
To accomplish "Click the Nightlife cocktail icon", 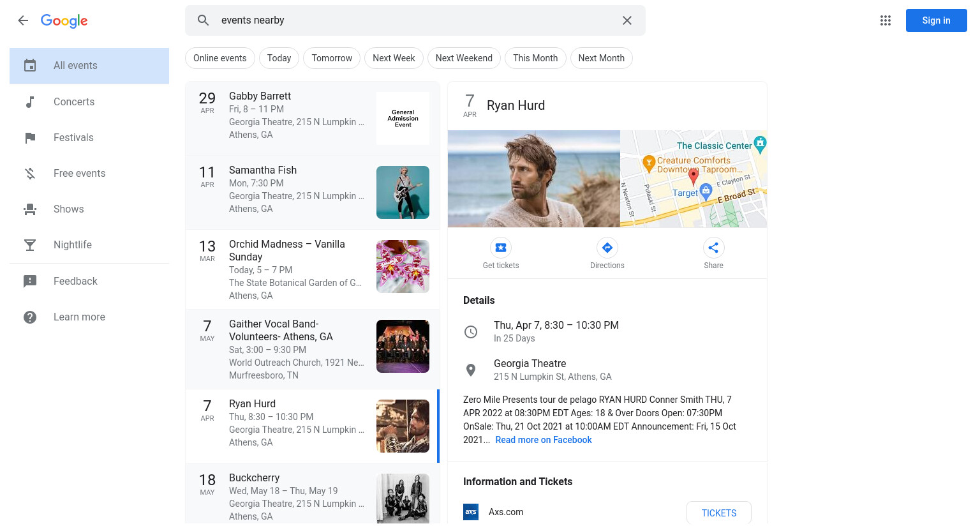I will (30, 245).
